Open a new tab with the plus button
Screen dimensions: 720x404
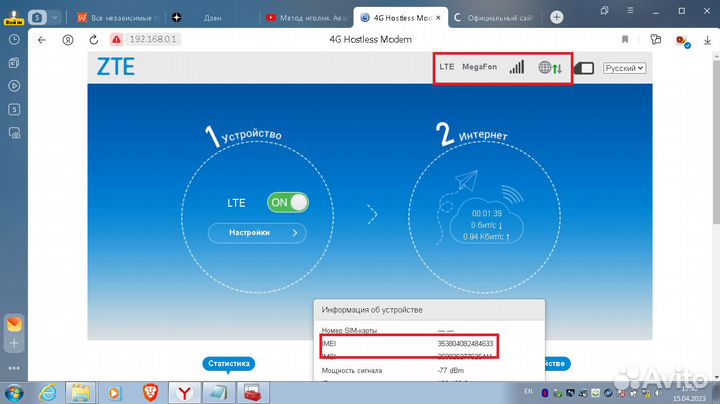(557, 17)
